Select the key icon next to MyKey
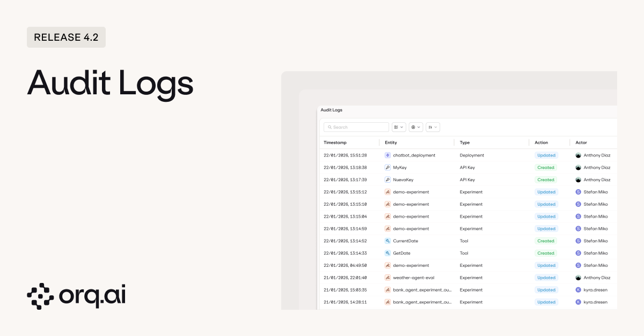The width and height of the screenshot is (644, 336). 387,167
